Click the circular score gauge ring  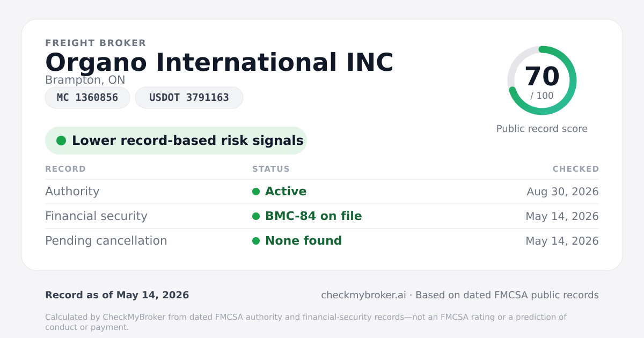(x=542, y=80)
